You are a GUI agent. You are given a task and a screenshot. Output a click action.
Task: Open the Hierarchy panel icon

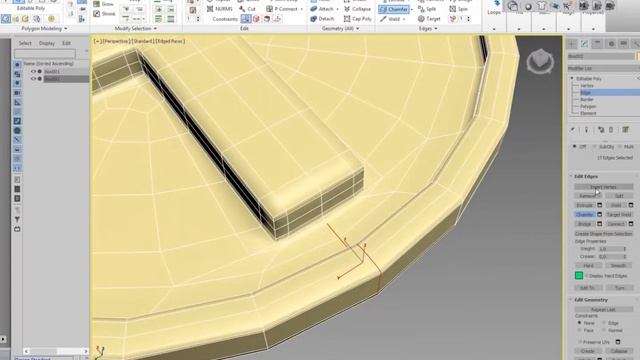(598, 44)
